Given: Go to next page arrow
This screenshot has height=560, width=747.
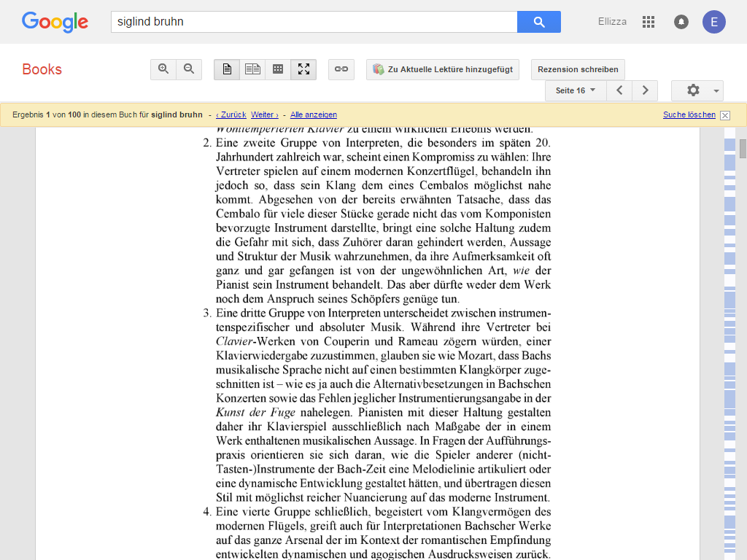Looking at the screenshot, I should pyautogui.click(x=645, y=90).
